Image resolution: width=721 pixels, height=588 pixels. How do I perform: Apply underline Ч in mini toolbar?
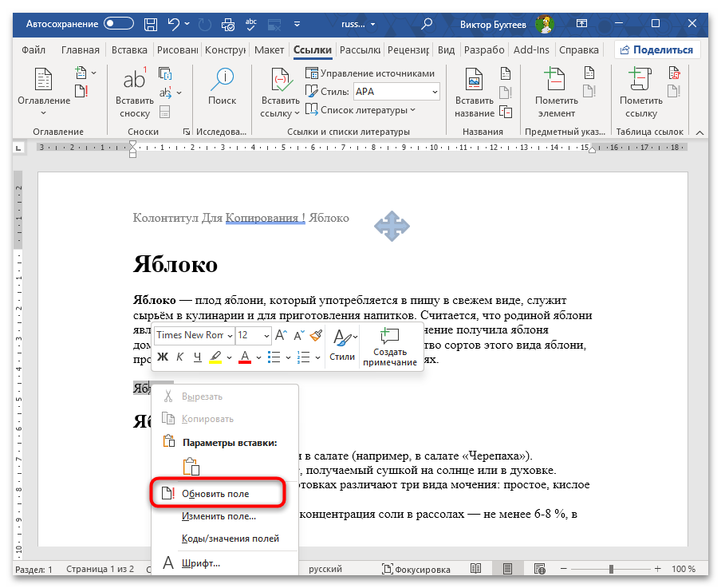[197, 357]
